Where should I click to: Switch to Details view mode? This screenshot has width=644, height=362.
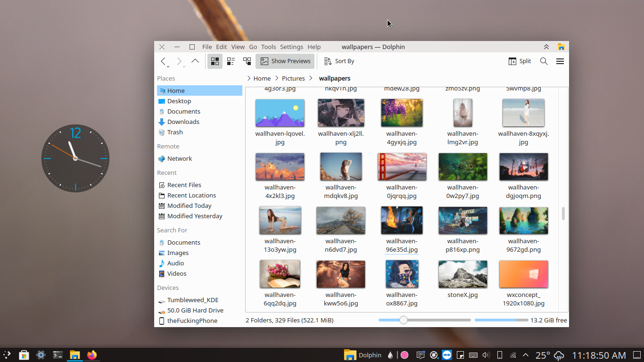click(x=247, y=61)
